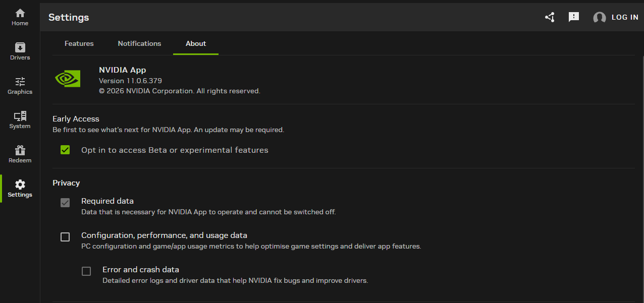Open the Notifications tab
Screen dimensions: 644x303
(x=139, y=43)
